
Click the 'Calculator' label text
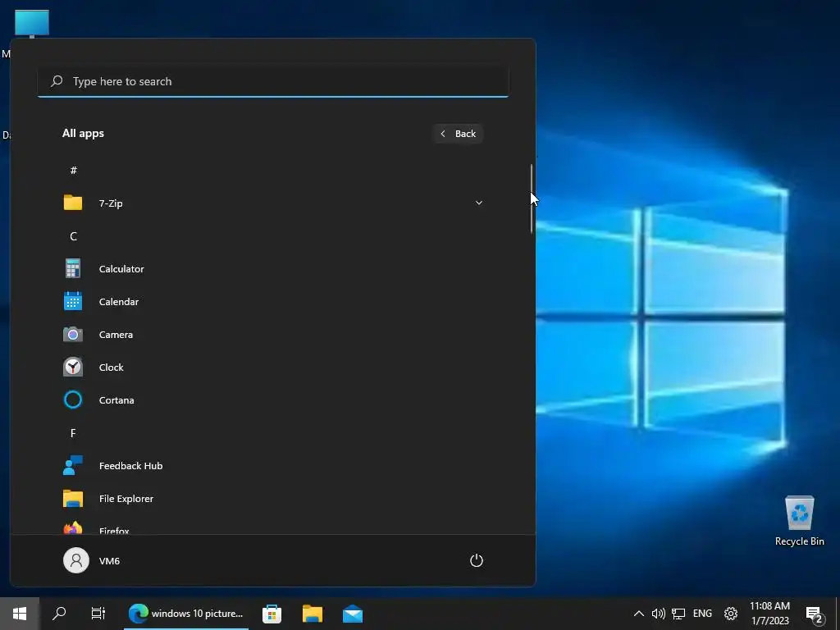(121, 269)
